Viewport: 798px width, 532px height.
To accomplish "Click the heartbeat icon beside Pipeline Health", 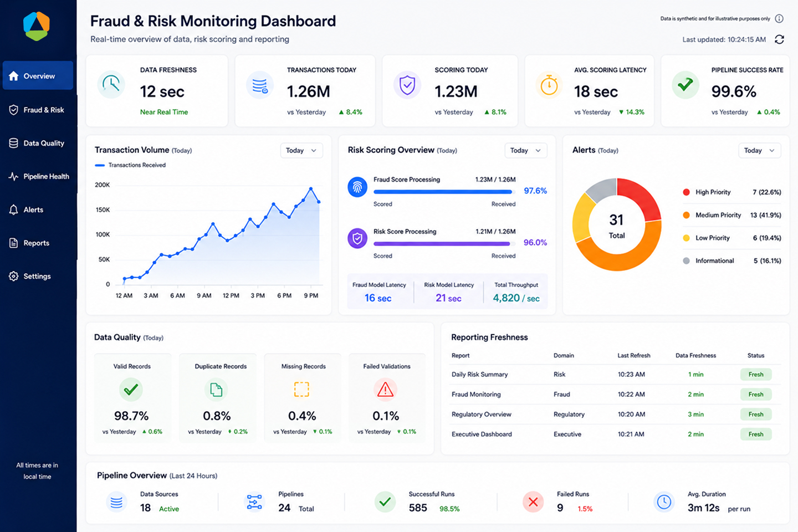I will (x=14, y=176).
